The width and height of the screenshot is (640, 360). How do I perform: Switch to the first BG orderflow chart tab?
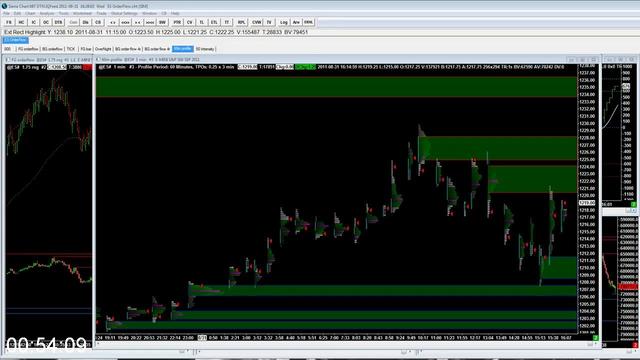tap(52, 49)
